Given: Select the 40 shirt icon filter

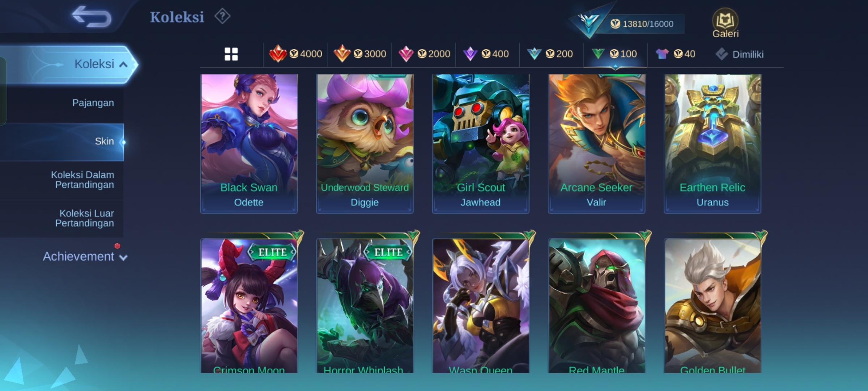Looking at the screenshot, I should point(675,54).
